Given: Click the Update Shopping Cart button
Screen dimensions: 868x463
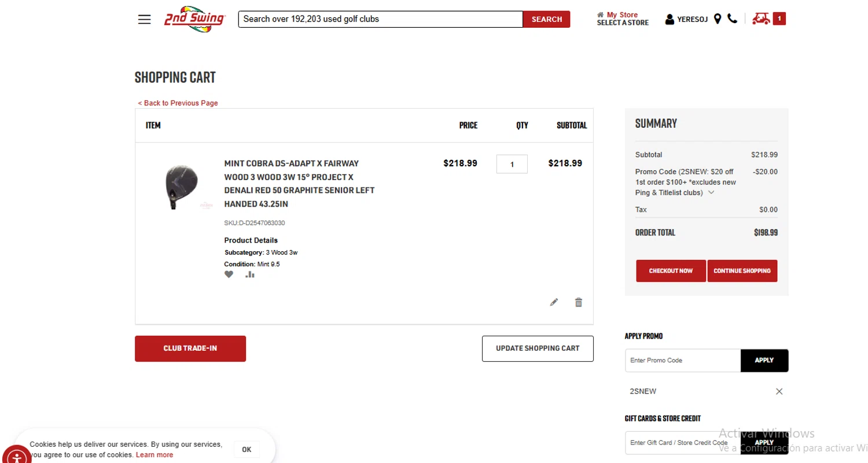Looking at the screenshot, I should coord(538,348).
